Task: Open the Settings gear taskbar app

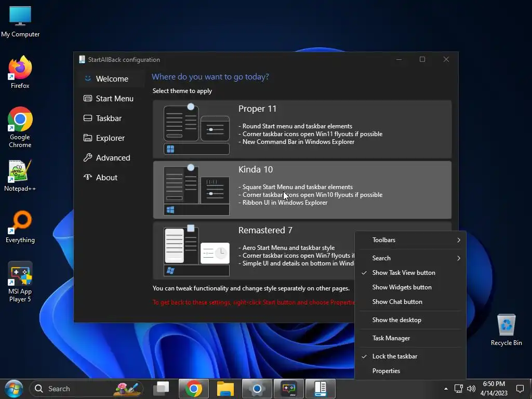Action: click(257, 389)
